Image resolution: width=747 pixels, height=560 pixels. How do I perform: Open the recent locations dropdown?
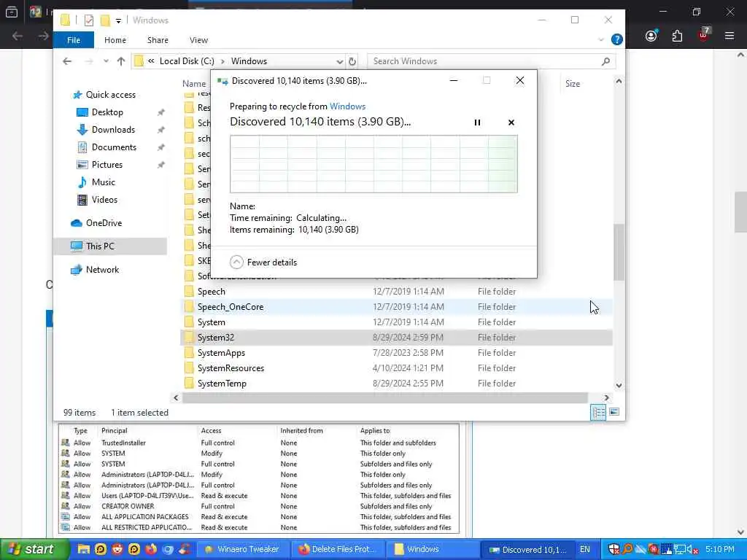click(x=106, y=61)
